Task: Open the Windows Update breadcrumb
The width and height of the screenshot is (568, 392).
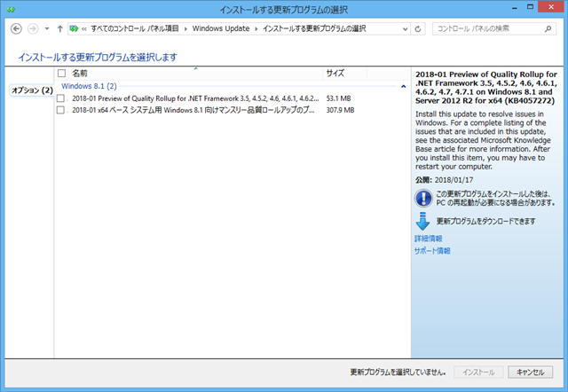Action: tap(221, 28)
